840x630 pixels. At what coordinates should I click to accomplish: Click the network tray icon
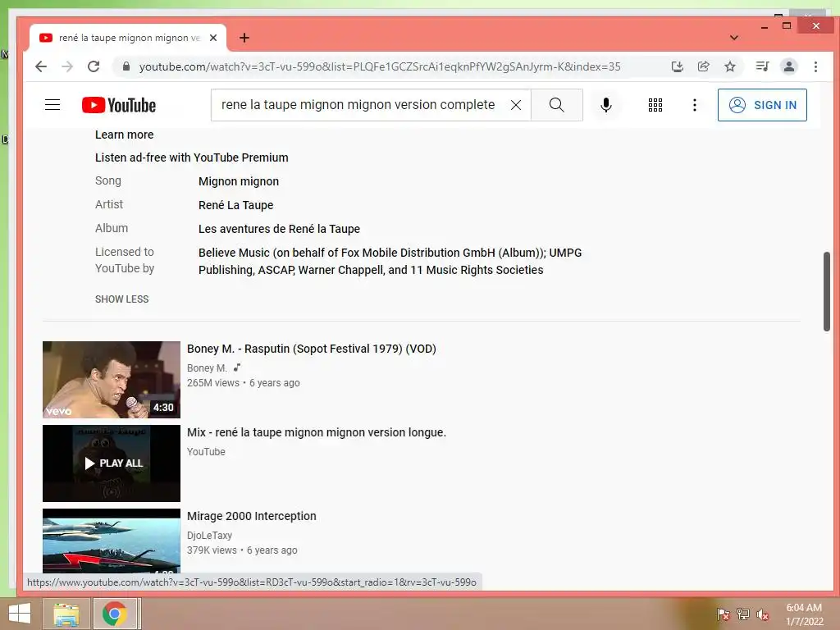click(743, 614)
